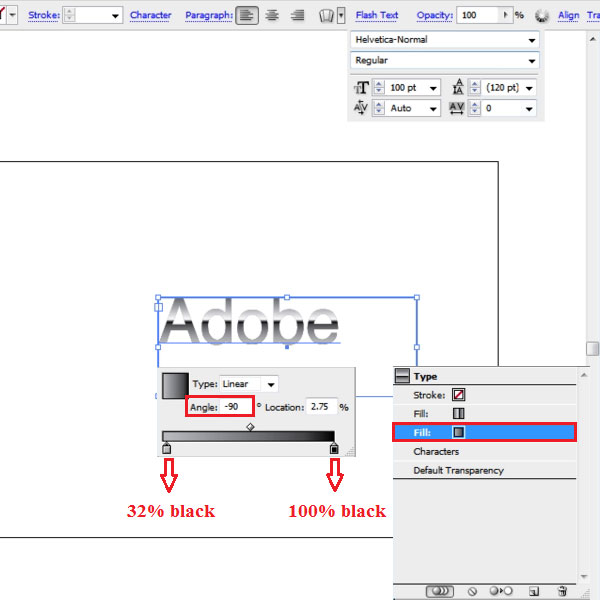This screenshot has width=600, height=600.
Task: Select the Appearance panel Stroke row
Action: pos(484,395)
